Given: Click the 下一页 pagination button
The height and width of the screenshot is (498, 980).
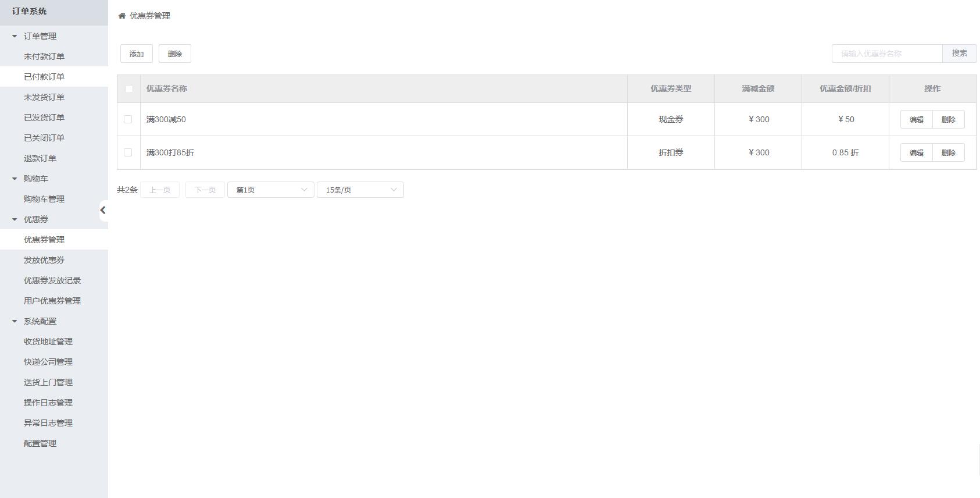Looking at the screenshot, I should (x=205, y=190).
